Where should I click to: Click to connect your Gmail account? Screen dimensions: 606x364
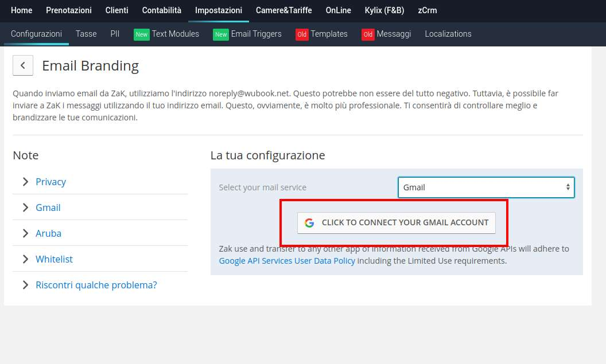click(396, 223)
